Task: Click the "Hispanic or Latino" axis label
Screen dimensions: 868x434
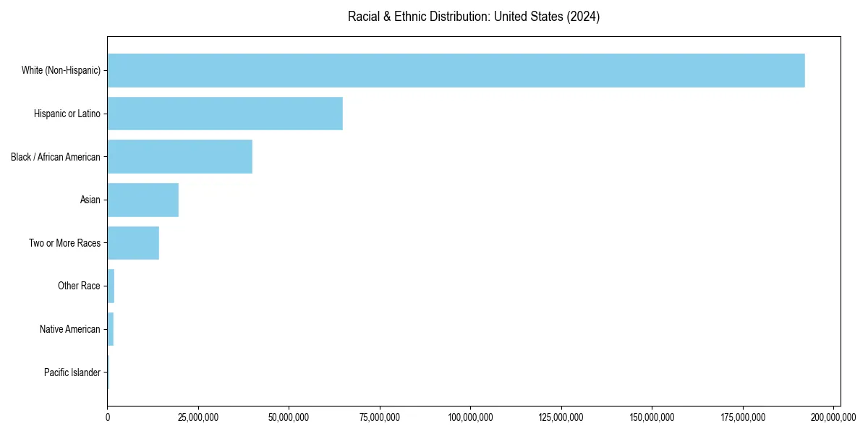Action: pyautogui.click(x=67, y=114)
